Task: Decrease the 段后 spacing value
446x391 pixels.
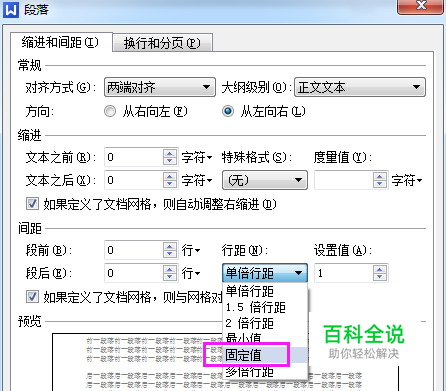Action: (170, 277)
